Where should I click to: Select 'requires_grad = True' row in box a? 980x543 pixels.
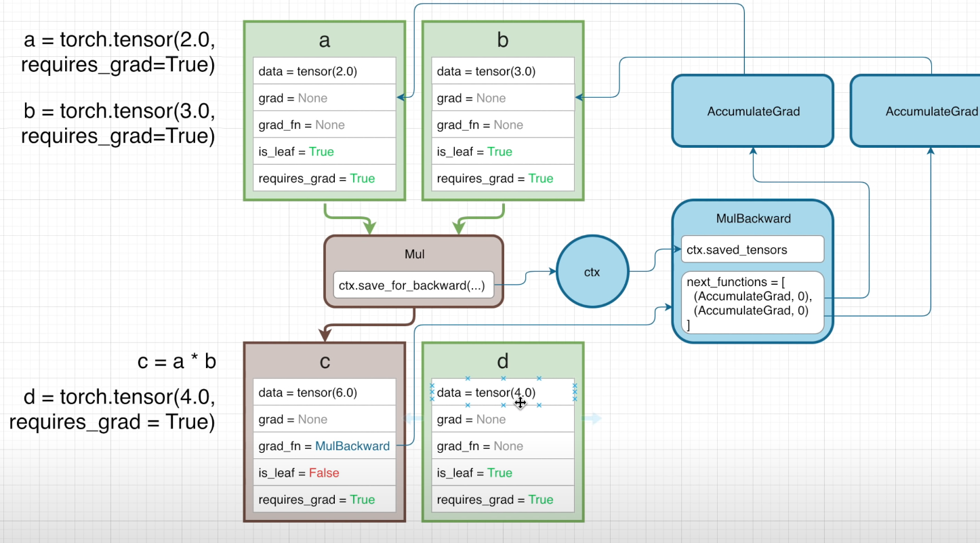tap(325, 178)
